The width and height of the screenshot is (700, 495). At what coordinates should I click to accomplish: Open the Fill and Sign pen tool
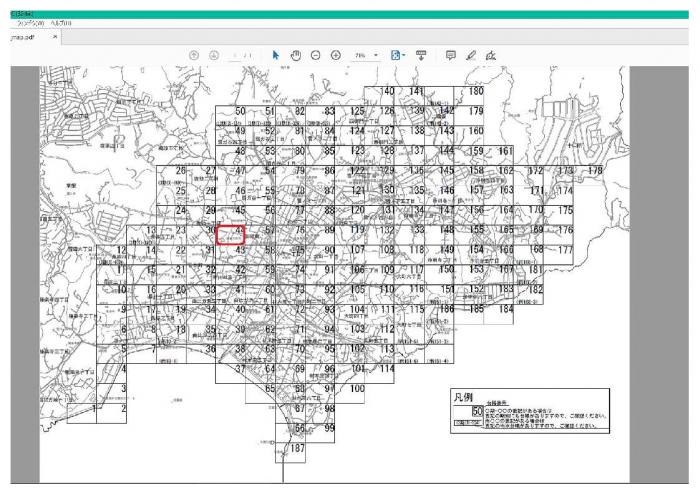(x=490, y=55)
